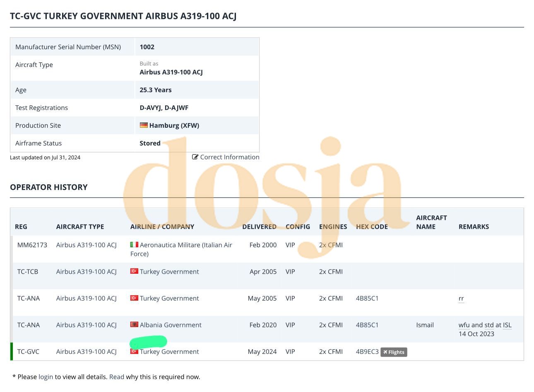This screenshot has height=392, width=534.
Task: Open the Read link about login requirement
Action: (x=117, y=377)
